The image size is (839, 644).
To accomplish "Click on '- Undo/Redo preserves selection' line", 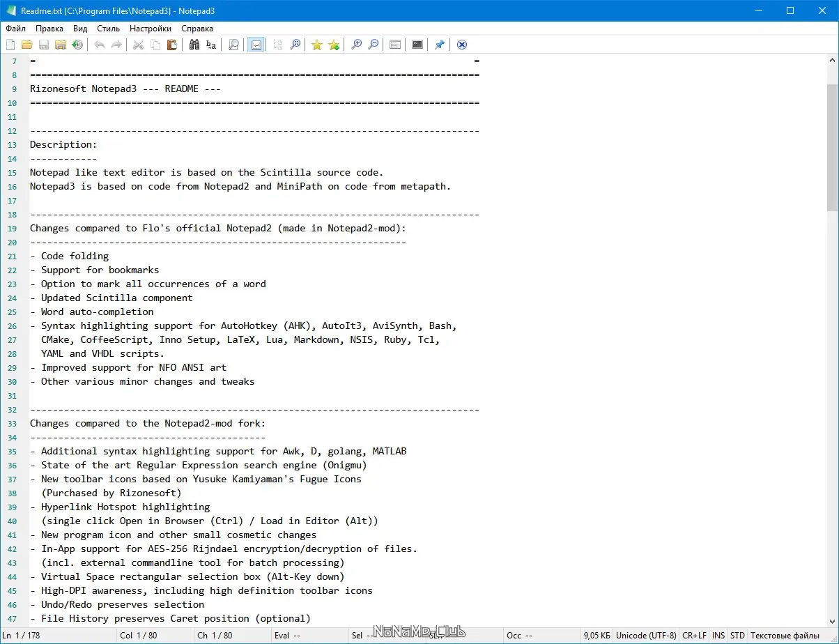I will pos(117,604).
